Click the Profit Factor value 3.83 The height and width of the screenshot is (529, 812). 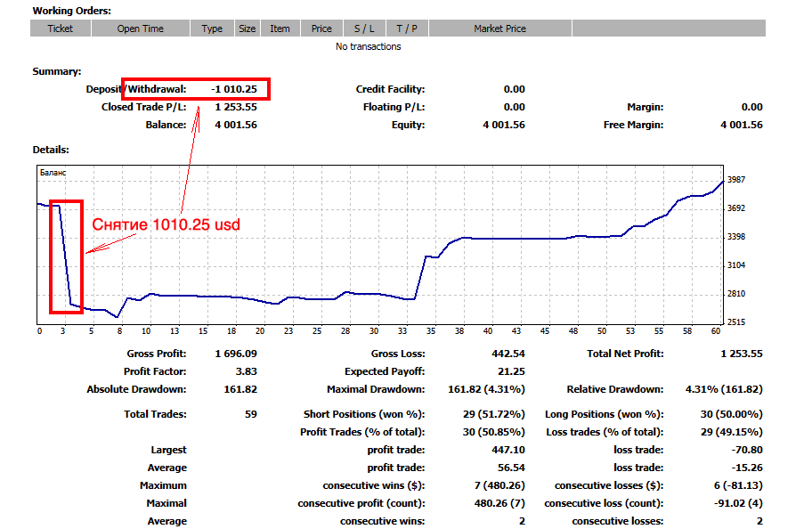244,371
